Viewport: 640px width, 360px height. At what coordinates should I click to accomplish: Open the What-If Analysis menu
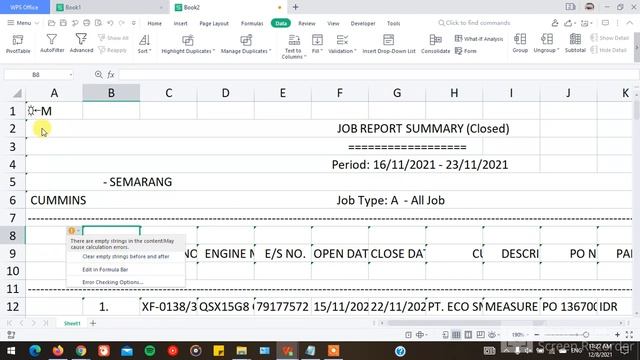point(479,39)
